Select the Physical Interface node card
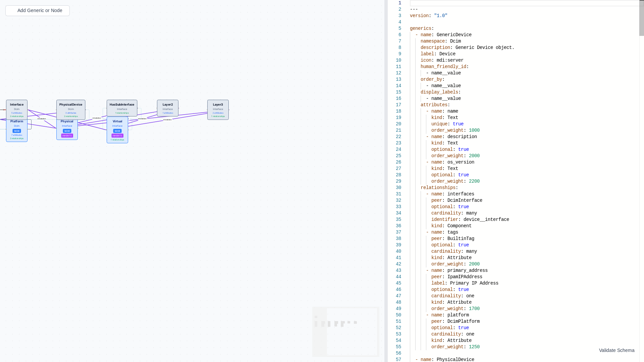 click(x=67, y=130)
